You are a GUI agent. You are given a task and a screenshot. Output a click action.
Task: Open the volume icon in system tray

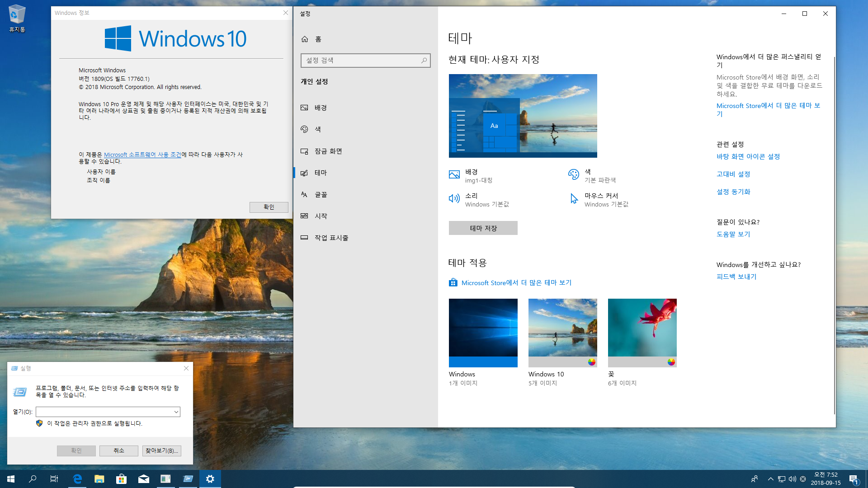[x=793, y=479]
